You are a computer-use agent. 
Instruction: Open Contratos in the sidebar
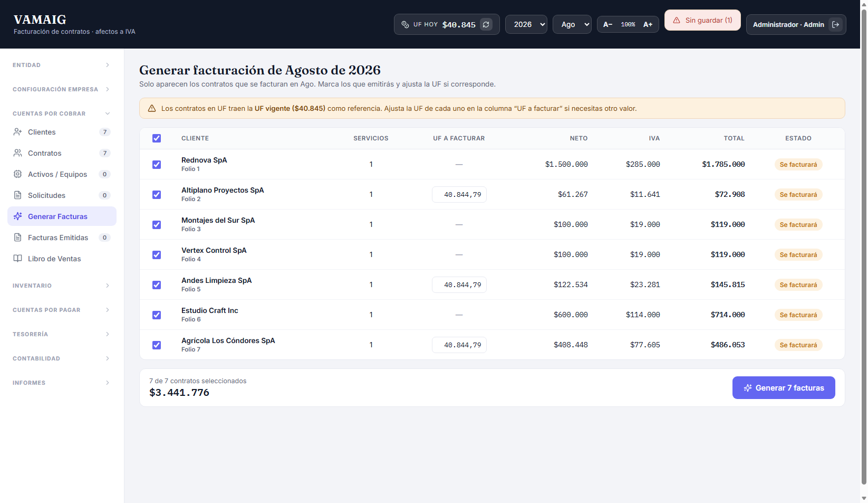[x=62, y=153]
